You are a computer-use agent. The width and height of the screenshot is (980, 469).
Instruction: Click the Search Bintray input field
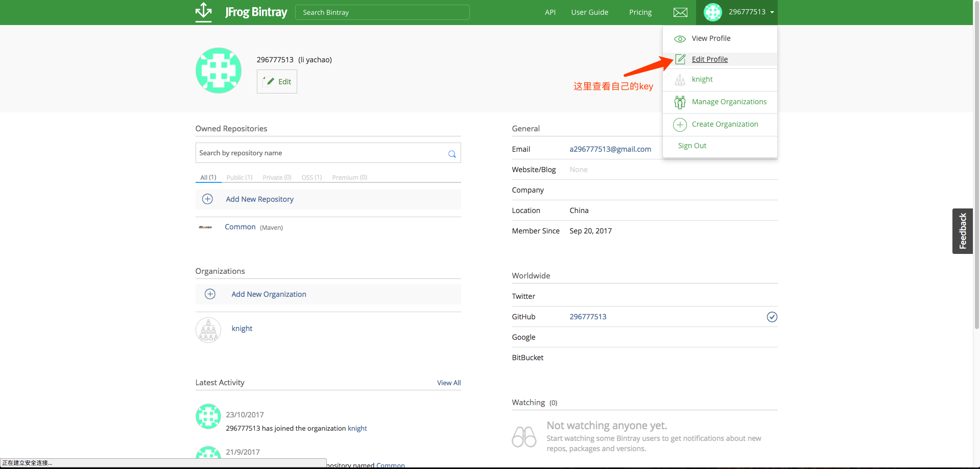pyautogui.click(x=383, y=12)
